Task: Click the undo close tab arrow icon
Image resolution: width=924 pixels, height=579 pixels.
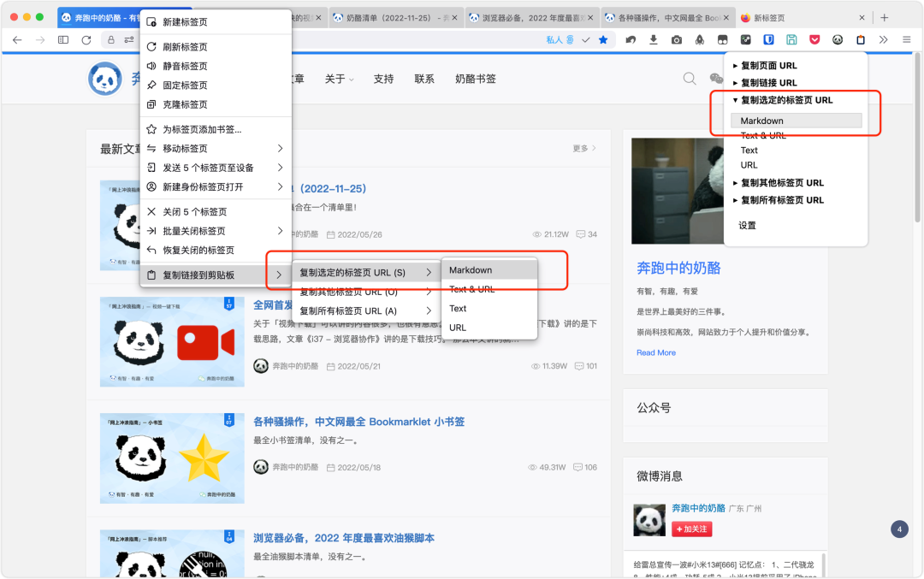Action: pyautogui.click(x=631, y=40)
